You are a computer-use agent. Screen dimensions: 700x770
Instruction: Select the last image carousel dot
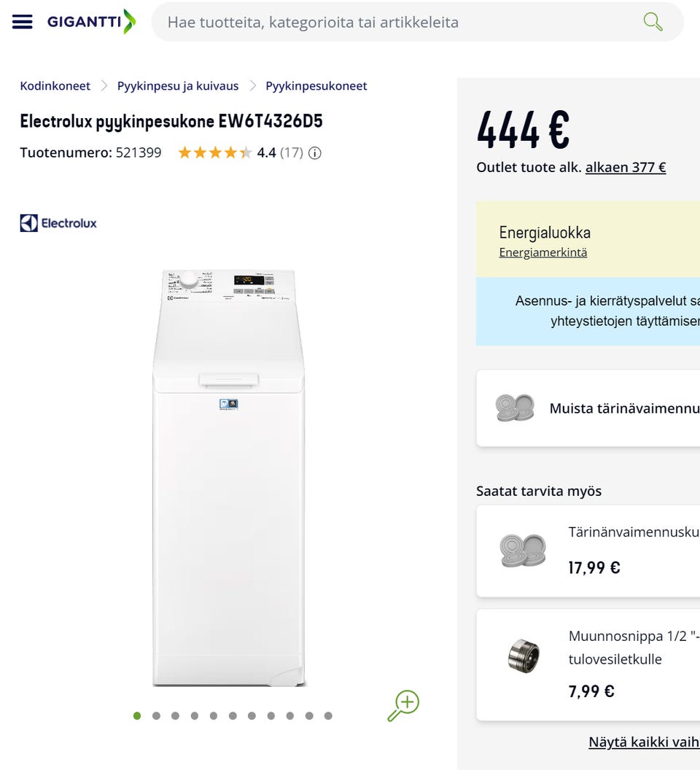tap(328, 716)
